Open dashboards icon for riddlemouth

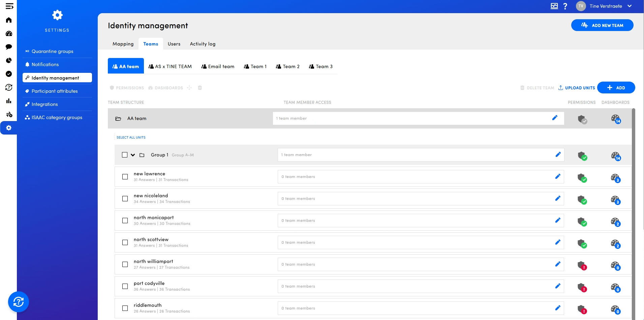coord(615,309)
